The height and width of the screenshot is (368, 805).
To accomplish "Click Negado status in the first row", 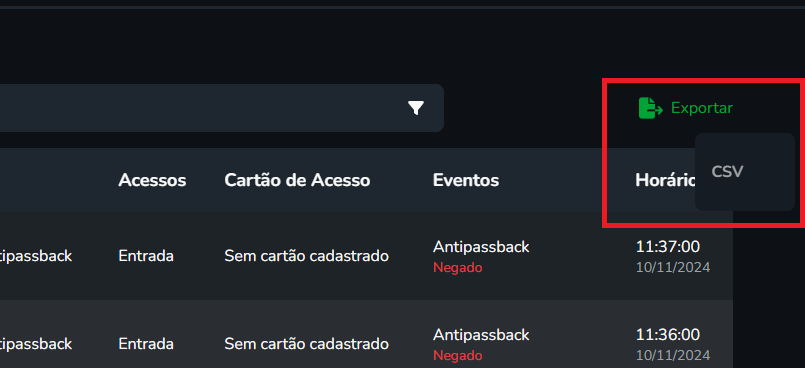I will [x=457, y=267].
